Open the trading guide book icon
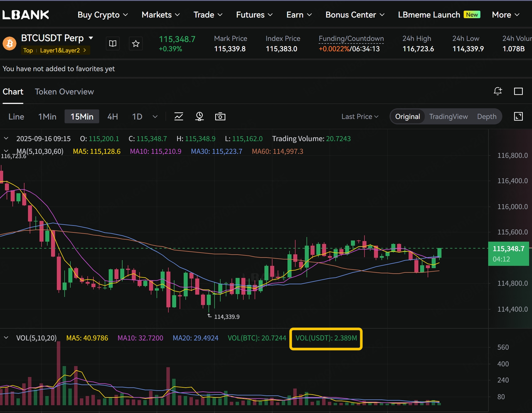 pyautogui.click(x=113, y=44)
